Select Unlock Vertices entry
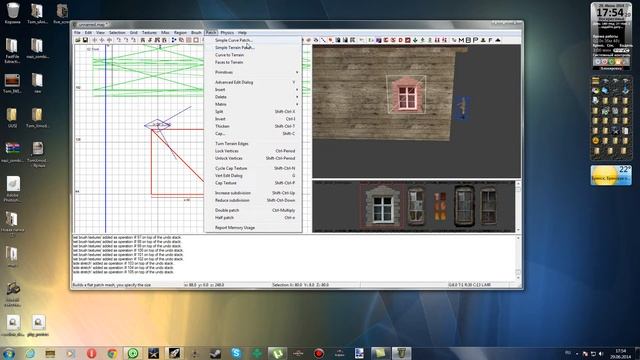The height and width of the screenshot is (360, 640). click(x=253, y=158)
